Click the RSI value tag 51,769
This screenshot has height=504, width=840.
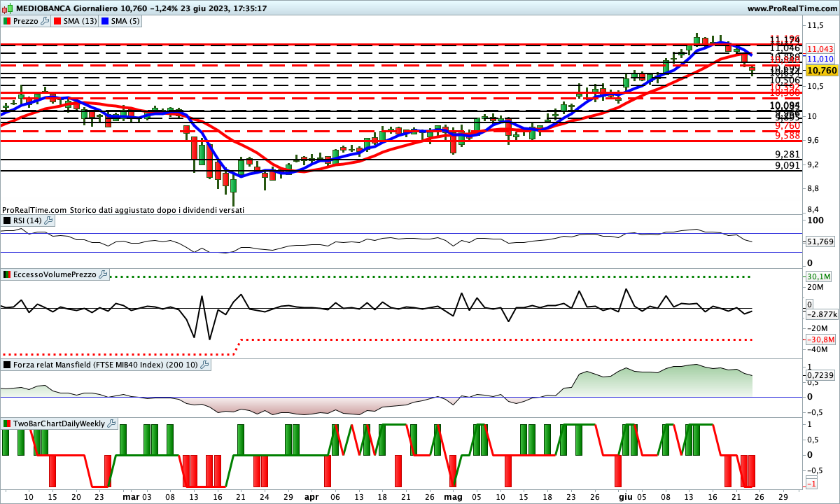820,241
